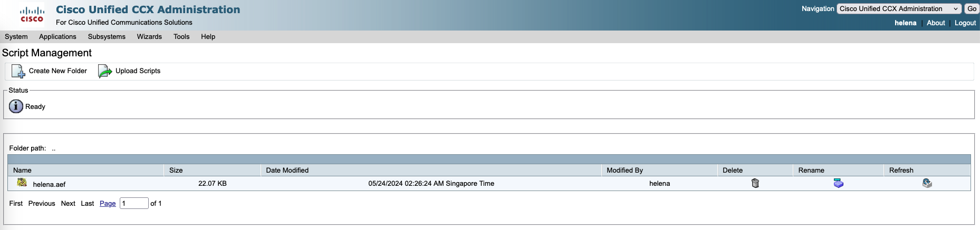Click the refresh icon for helena.aef
The height and width of the screenshot is (230, 980).
(x=927, y=183)
